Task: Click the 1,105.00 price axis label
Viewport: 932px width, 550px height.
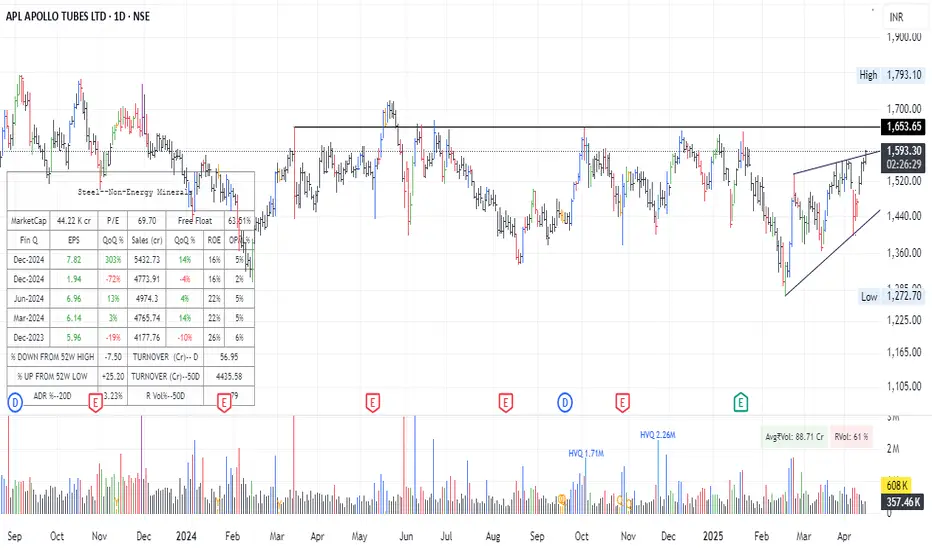Action: (x=904, y=386)
